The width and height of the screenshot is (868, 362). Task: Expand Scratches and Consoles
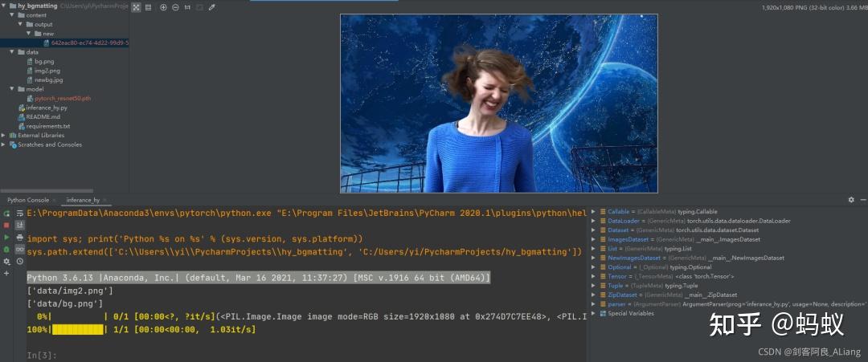click(4, 144)
